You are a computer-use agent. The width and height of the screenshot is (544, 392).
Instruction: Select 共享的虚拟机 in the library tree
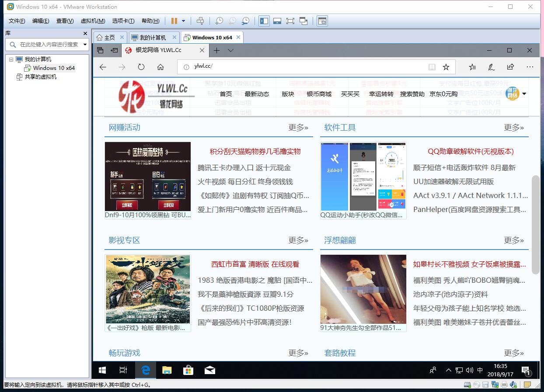pos(40,77)
